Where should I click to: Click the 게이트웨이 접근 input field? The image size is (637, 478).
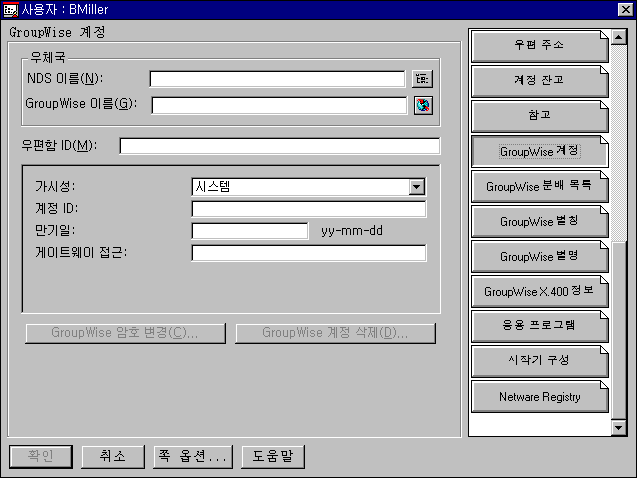point(309,253)
